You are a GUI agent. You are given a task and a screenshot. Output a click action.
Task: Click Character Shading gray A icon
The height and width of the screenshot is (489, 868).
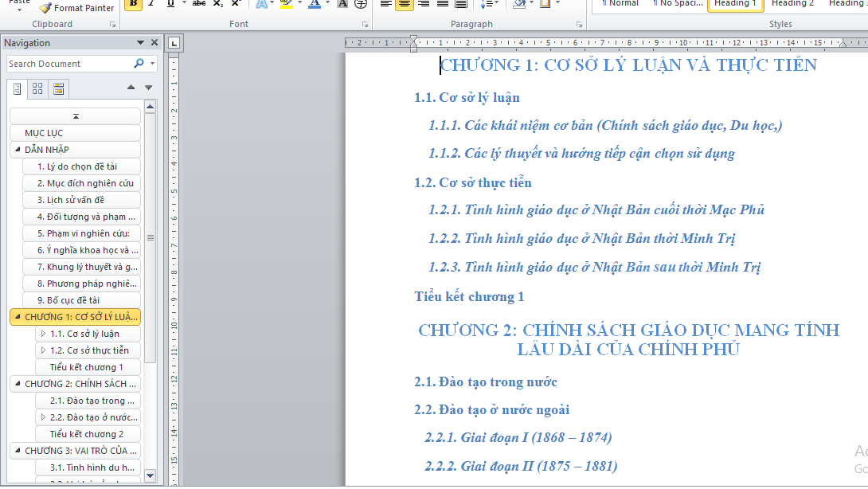coord(342,3)
